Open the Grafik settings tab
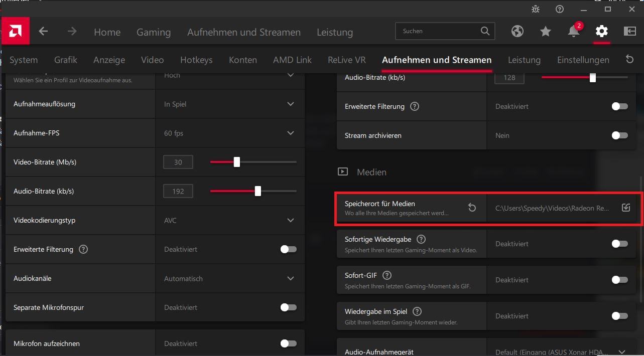 point(66,60)
